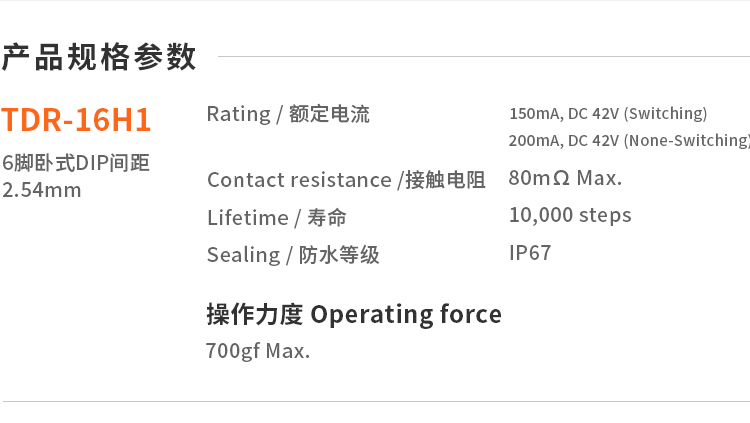Select the Contact resistance /接触电阻 label
The width and height of the screenshot is (750, 423).
[346, 180]
